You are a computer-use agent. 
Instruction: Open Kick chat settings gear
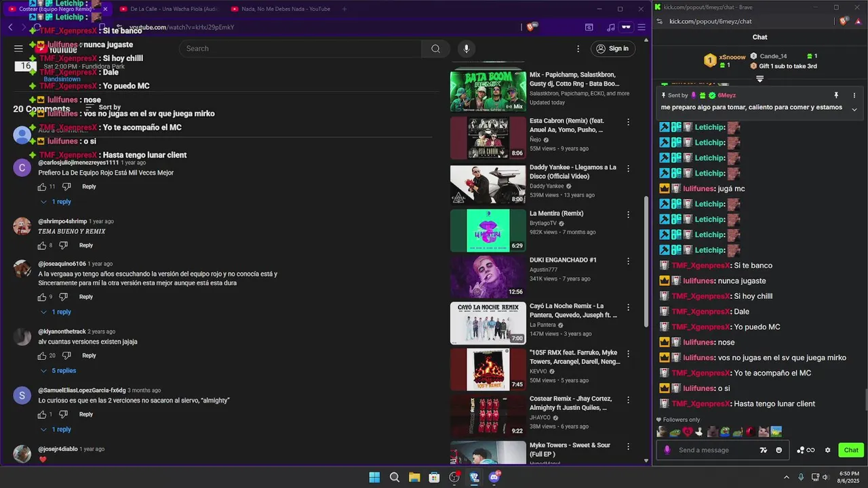(827, 450)
